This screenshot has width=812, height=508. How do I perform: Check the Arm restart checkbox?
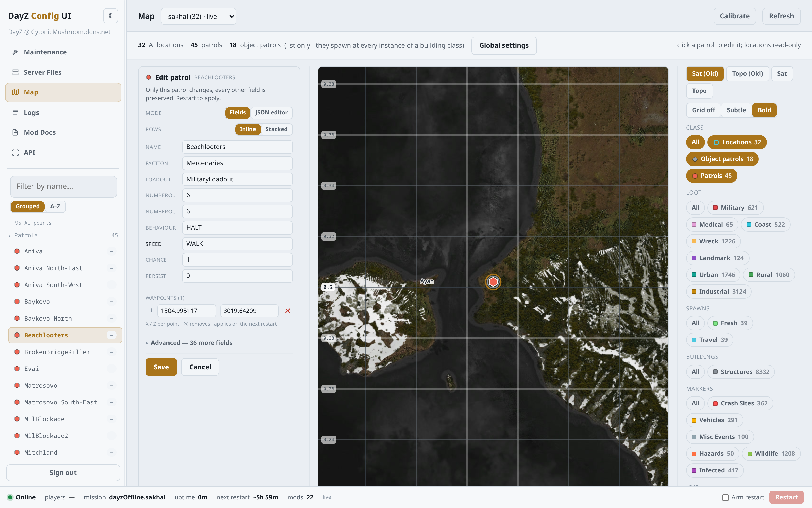[725, 497]
